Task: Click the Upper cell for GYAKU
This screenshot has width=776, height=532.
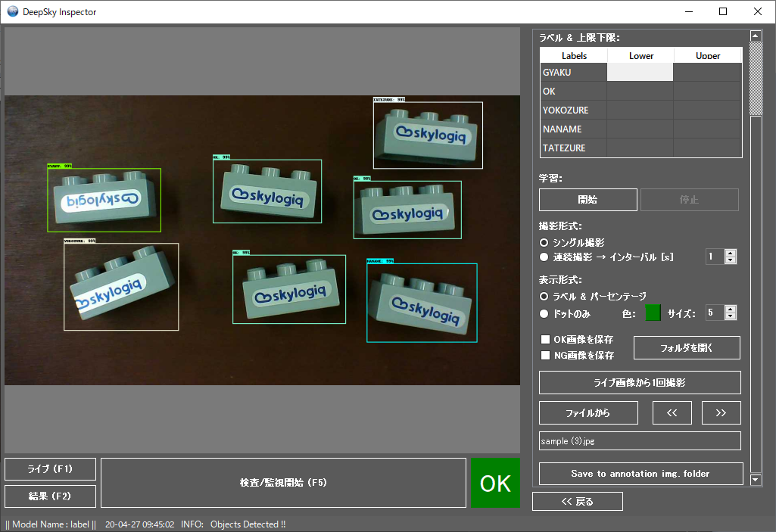Action: pyautogui.click(x=707, y=72)
